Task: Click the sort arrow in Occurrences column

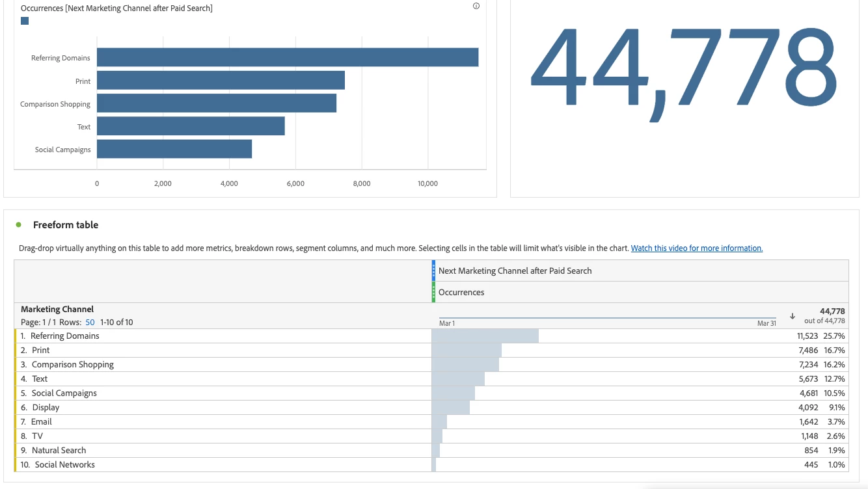Action: click(793, 316)
